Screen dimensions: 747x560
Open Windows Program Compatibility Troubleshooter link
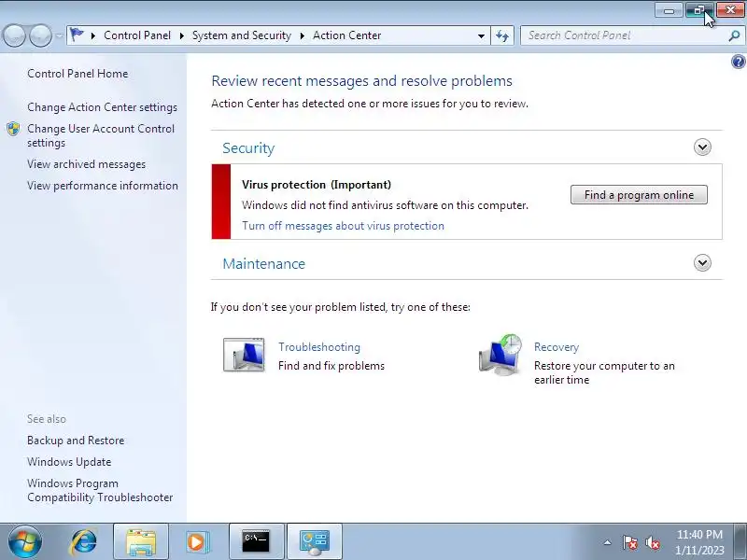tap(100, 490)
